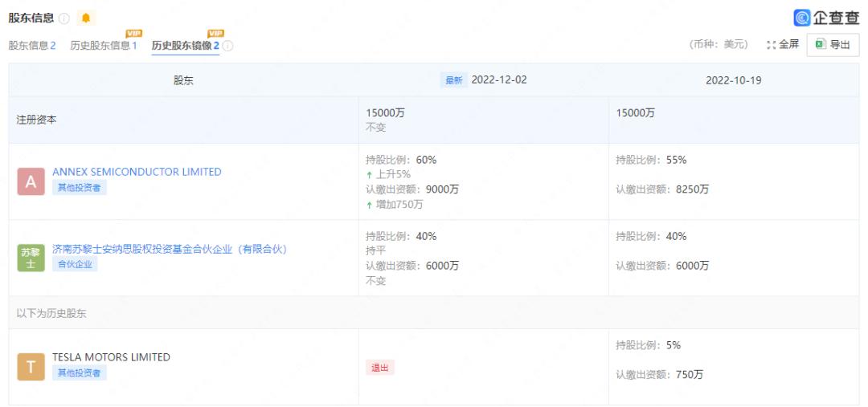Click the info icon beside 股东信息 heading
The width and height of the screenshot is (868, 407).
pyautogui.click(x=64, y=18)
